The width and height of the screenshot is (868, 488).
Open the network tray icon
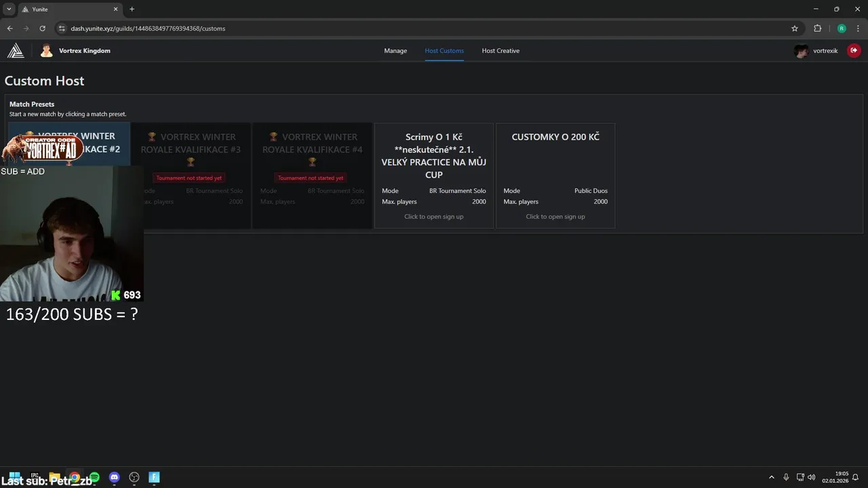point(800,477)
